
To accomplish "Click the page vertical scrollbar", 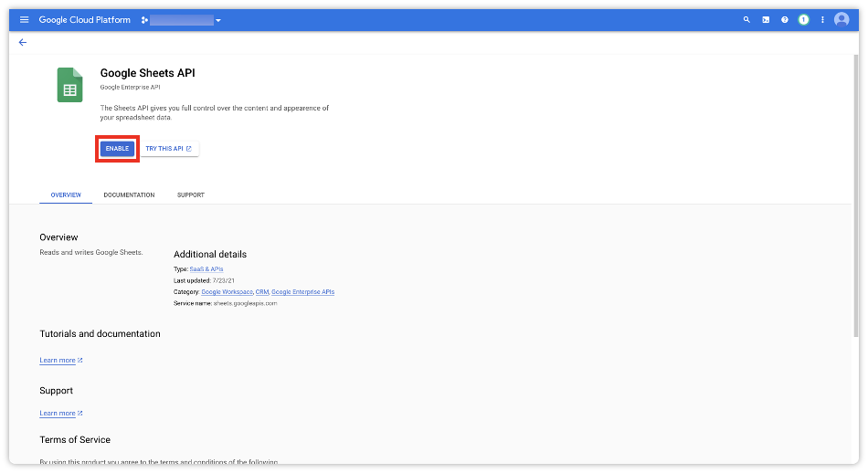I will (x=855, y=195).
